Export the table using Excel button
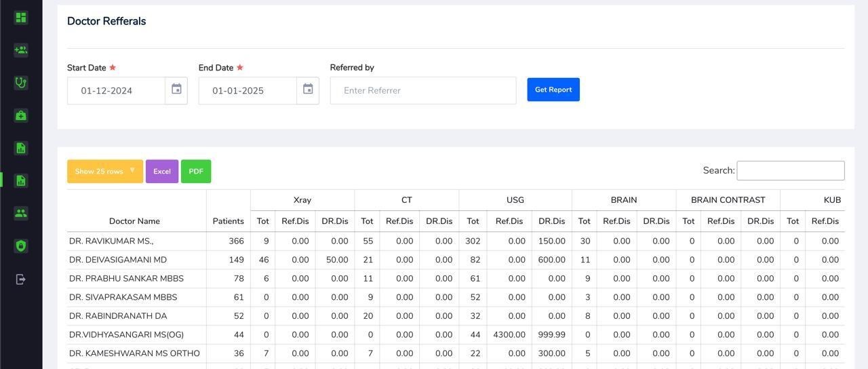The image size is (868, 369). point(162,172)
